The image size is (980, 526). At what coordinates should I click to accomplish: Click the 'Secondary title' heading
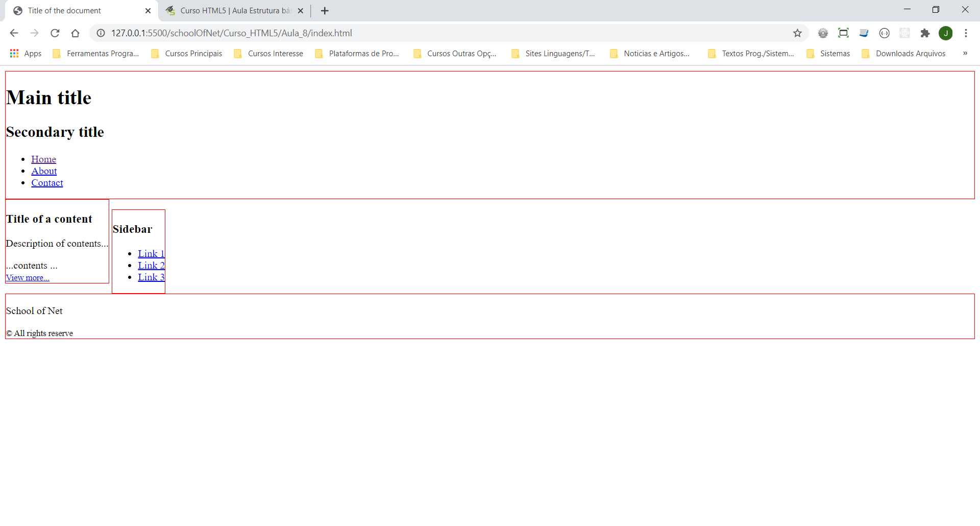tap(55, 132)
